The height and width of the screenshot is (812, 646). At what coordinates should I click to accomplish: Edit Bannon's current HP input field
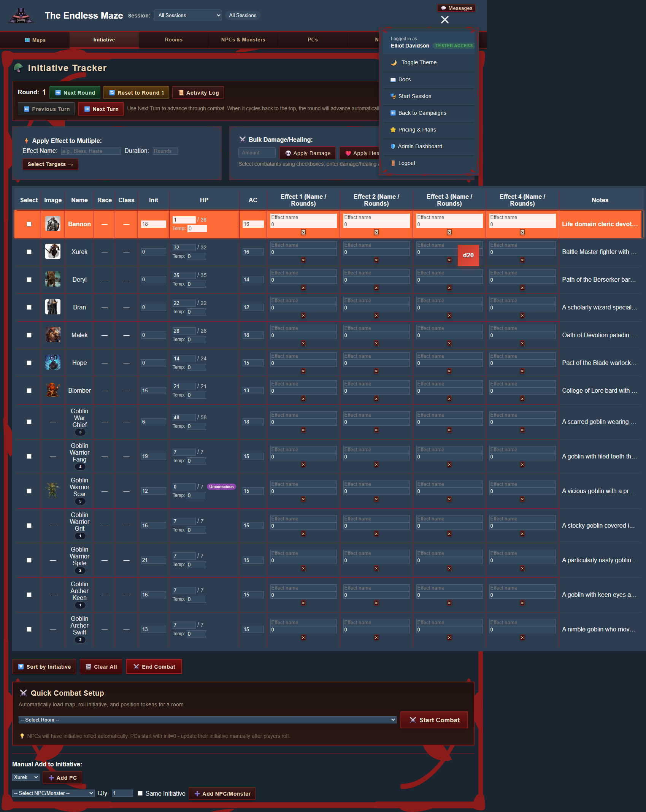(184, 220)
